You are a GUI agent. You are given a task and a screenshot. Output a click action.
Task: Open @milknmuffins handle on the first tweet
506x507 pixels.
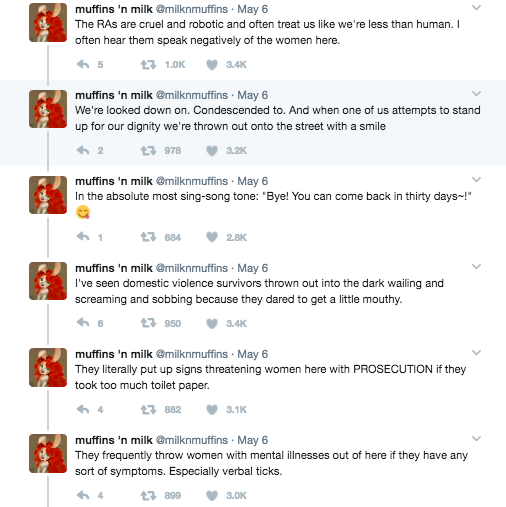pos(192,9)
